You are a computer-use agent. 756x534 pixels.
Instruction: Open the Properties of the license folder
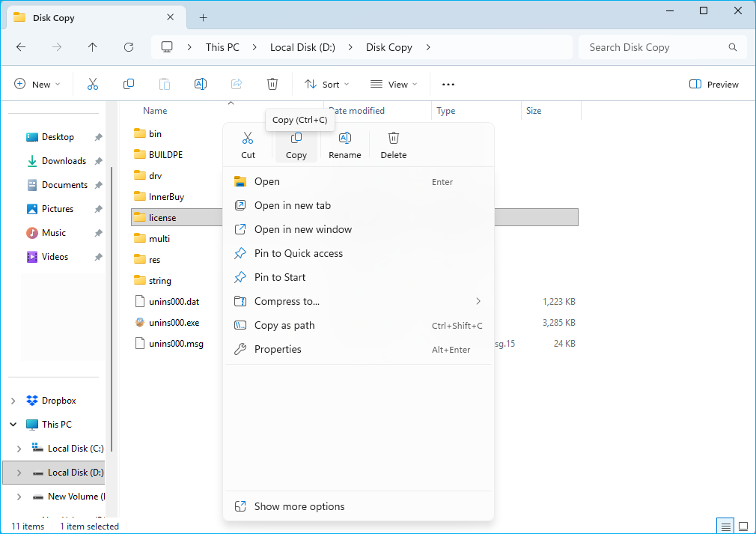pos(278,349)
